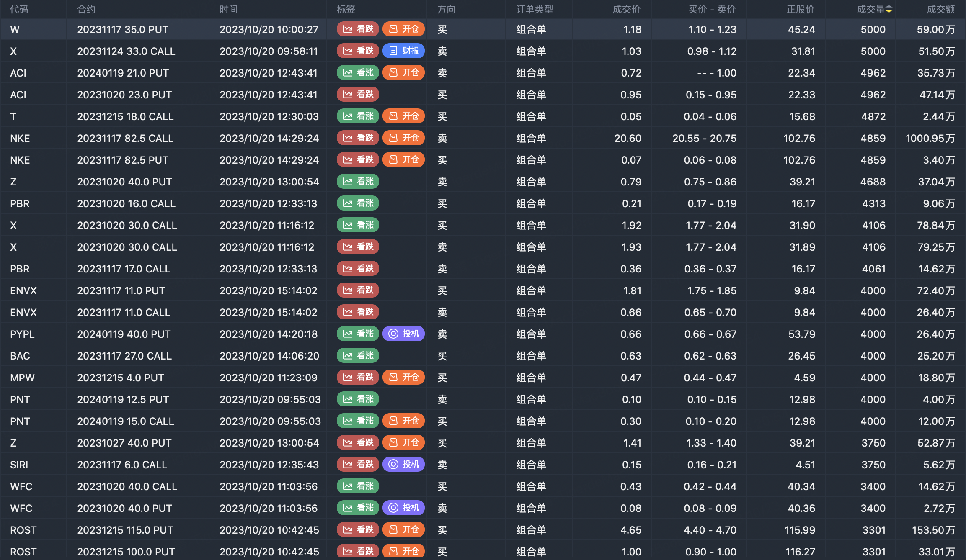This screenshot has width=966, height=560.
Task: Click 看跌 tag for X 20231124 33.0 CALL
Action: [358, 51]
